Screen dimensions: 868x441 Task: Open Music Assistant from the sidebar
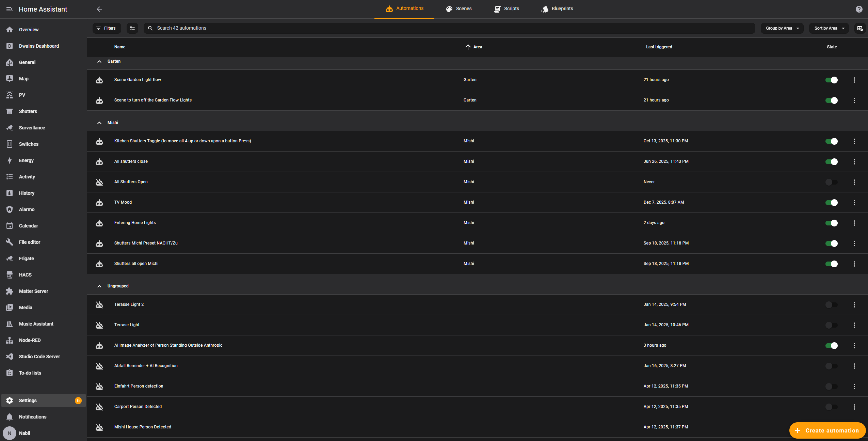click(x=36, y=324)
